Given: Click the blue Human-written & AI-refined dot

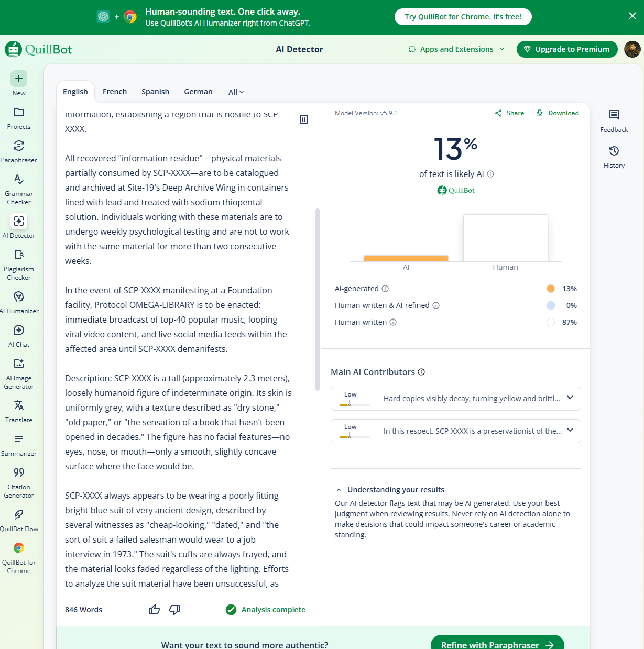Looking at the screenshot, I should [551, 305].
